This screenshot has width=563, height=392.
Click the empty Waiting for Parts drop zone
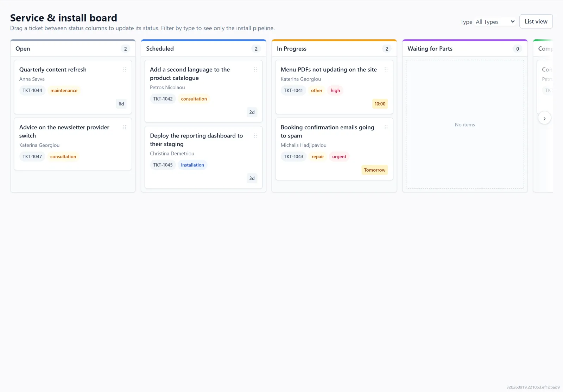[465, 124]
